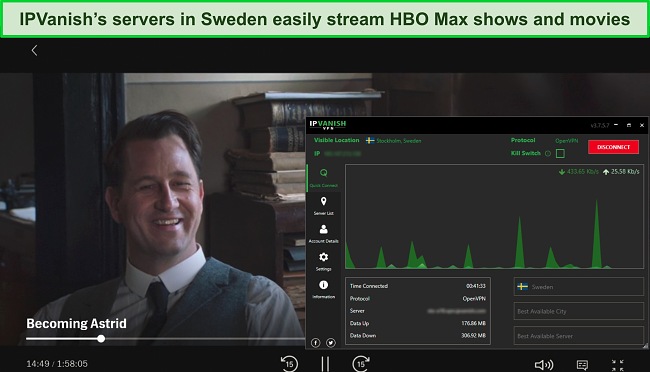650x372 pixels.
Task: Click the video progress scrubber handle
Action: [x=101, y=339]
